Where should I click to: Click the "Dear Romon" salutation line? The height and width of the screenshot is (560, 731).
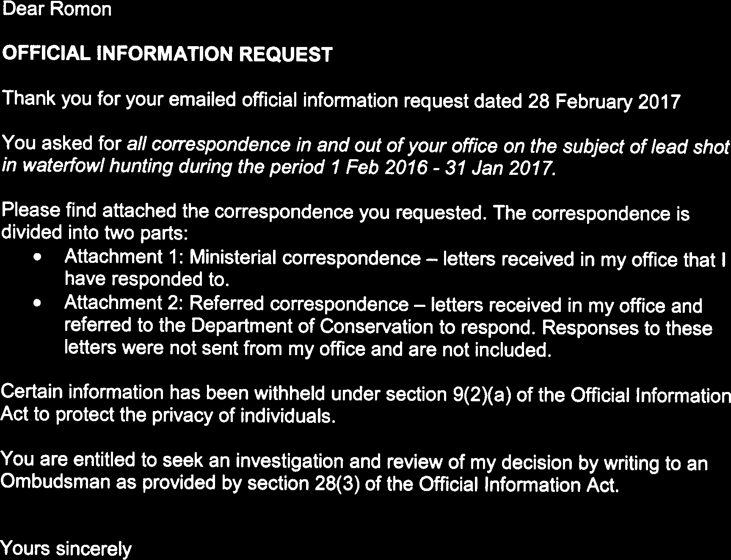(57, 9)
